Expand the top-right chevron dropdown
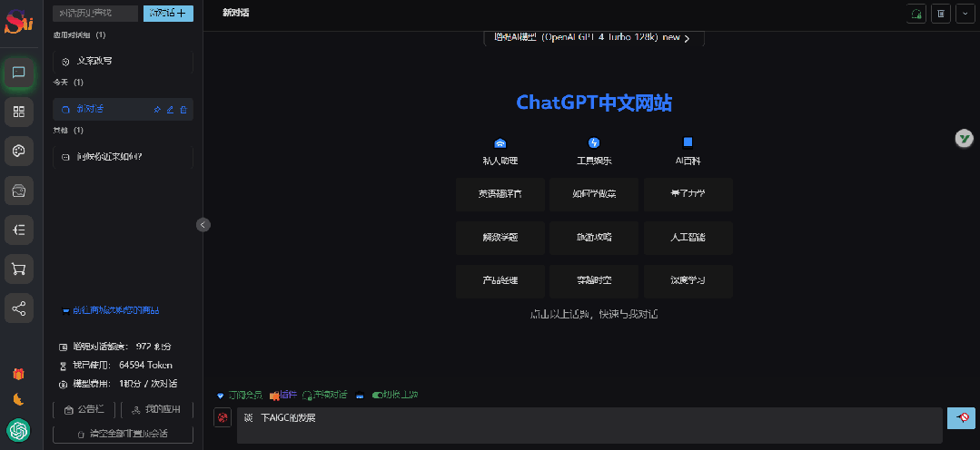The height and width of the screenshot is (450, 980). click(x=965, y=14)
